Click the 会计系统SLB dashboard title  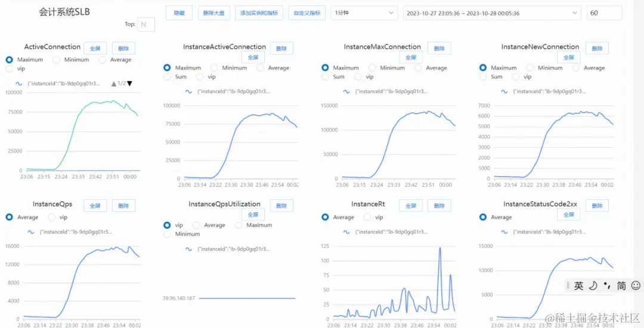click(64, 12)
